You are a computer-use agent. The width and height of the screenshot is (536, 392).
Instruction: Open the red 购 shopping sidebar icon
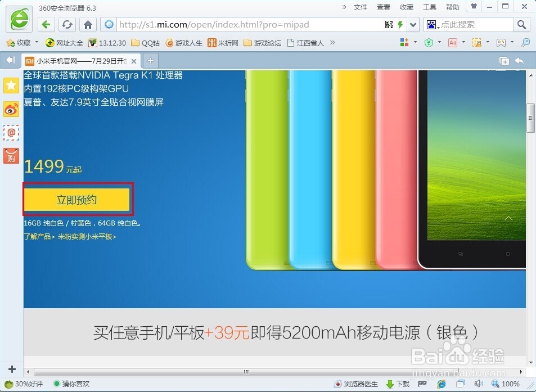[11, 156]
